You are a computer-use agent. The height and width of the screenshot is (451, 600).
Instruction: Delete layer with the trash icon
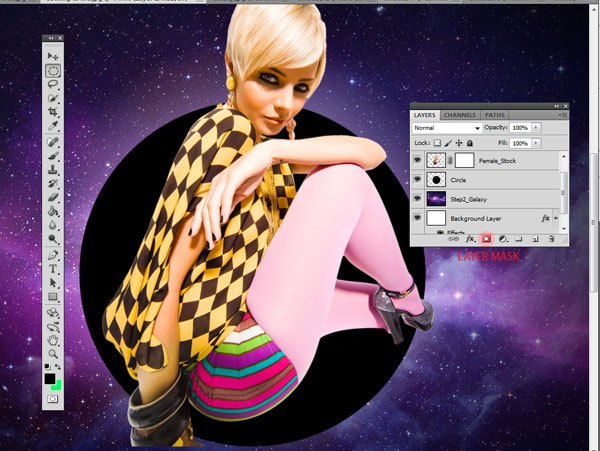(551, 239)
